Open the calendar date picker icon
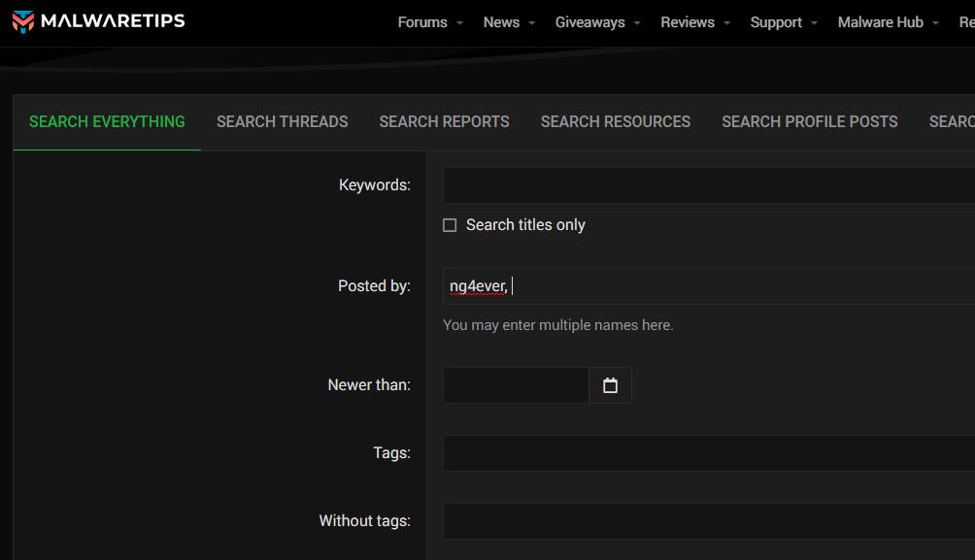 coord(610,385)
